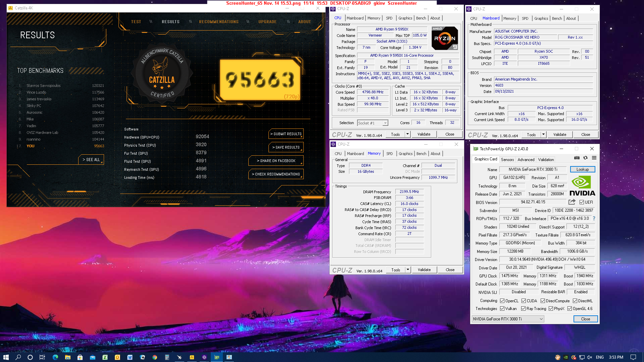Open Microsoft Store from the taskbar
This screenshot has height=362, width=644.
(x=80, y=357)
